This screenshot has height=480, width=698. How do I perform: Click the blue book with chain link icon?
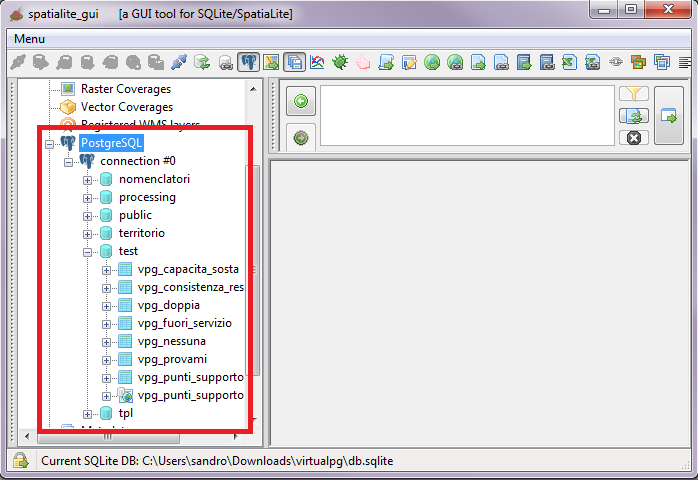[547, 62]
